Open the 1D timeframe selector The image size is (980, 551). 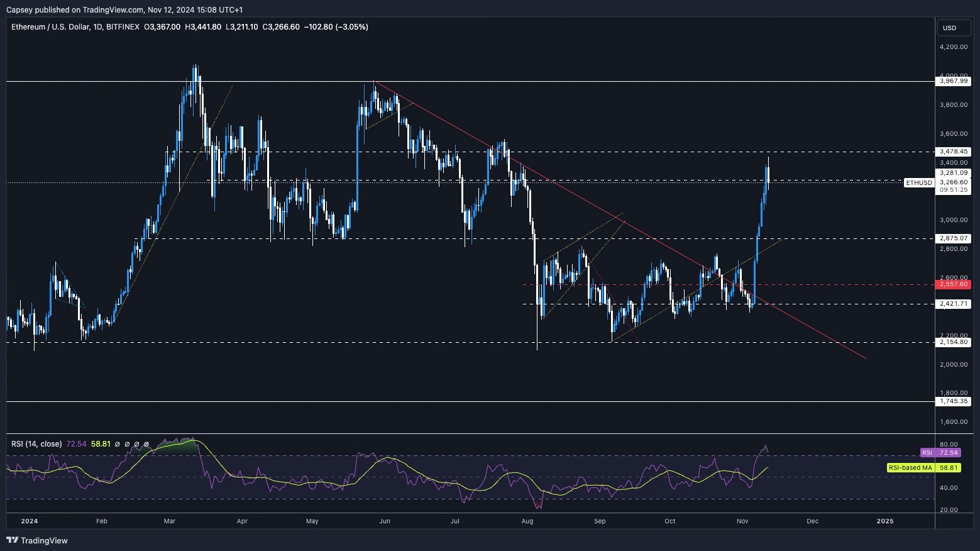click(x=99, y=27)
